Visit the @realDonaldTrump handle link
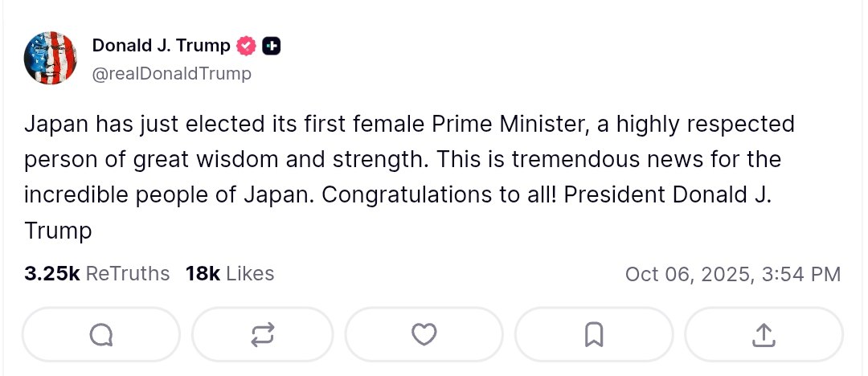Viewport: 868px width, 376px height. pos(172,74)
